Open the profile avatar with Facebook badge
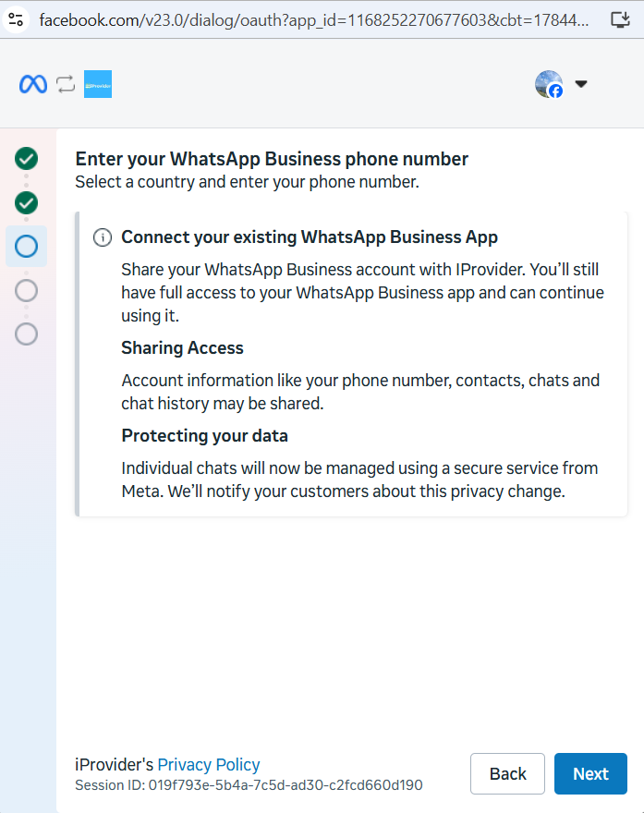This screenshot has height=813, width=644. point(549,84)
